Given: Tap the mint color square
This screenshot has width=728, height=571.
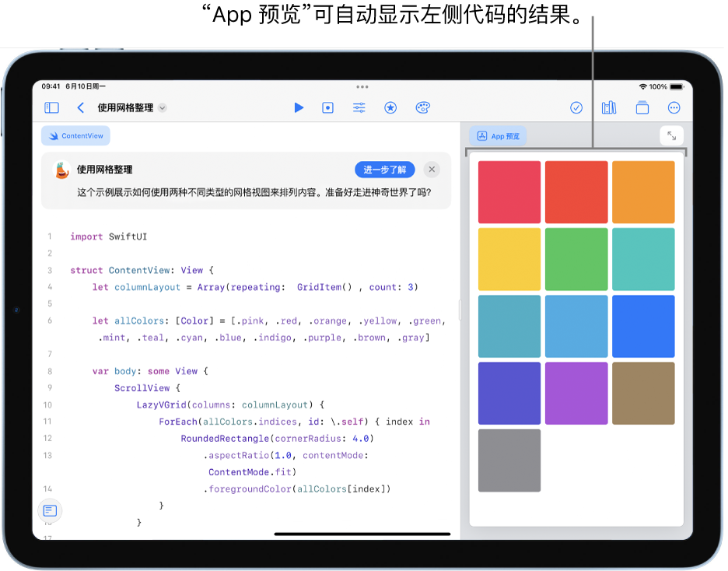Looking at the screenshot, I should [643, 259].
